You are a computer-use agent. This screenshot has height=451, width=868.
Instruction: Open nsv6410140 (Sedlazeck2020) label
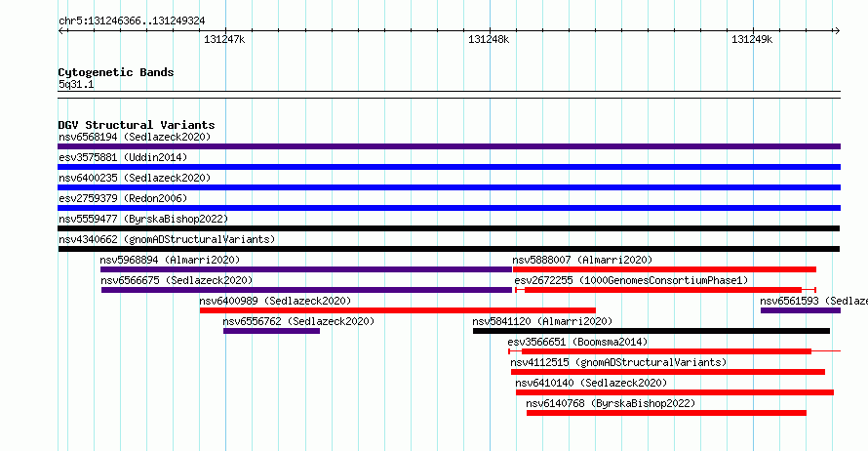tap(591, 383)
